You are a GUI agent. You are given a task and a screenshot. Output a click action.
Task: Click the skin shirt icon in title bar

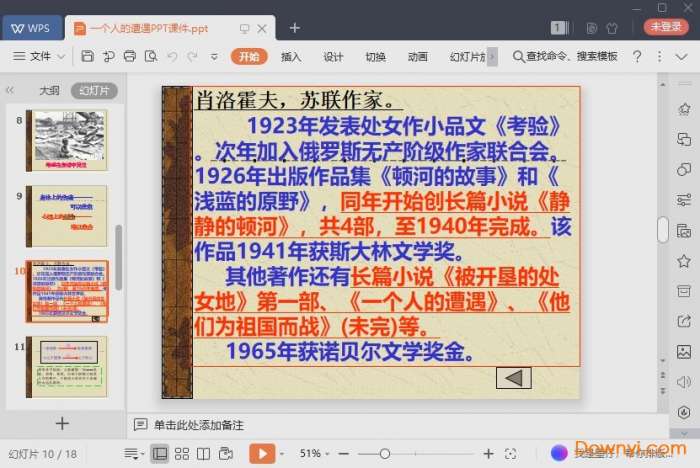click(612, 28)
